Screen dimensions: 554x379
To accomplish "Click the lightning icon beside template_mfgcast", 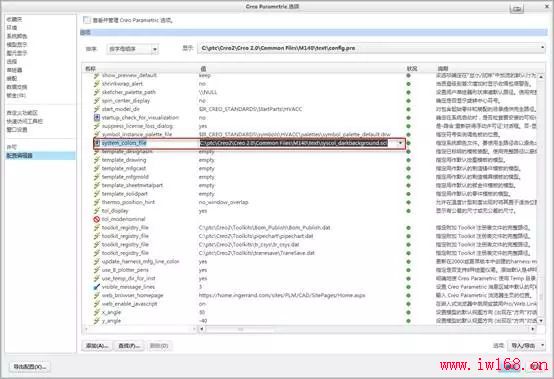I will (96, 168).
